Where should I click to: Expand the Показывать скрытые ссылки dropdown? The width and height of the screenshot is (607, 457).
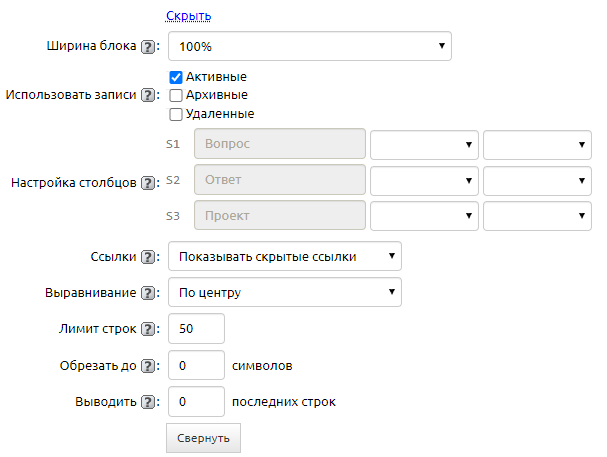tap(284, 256)
